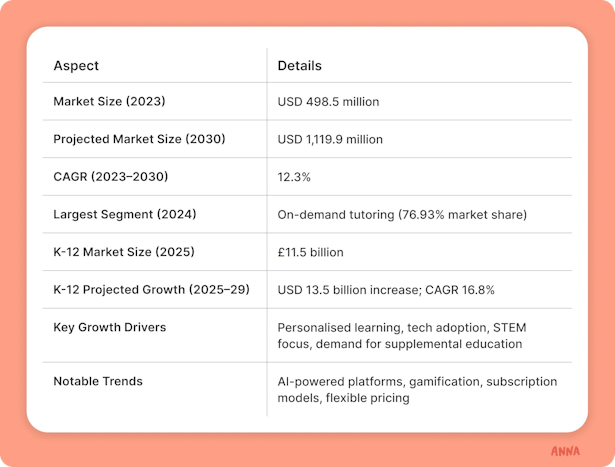This screenshot has width=615, height=467.
Task: Click the USD 1,119.9 million cell
Action: (330, 140)
